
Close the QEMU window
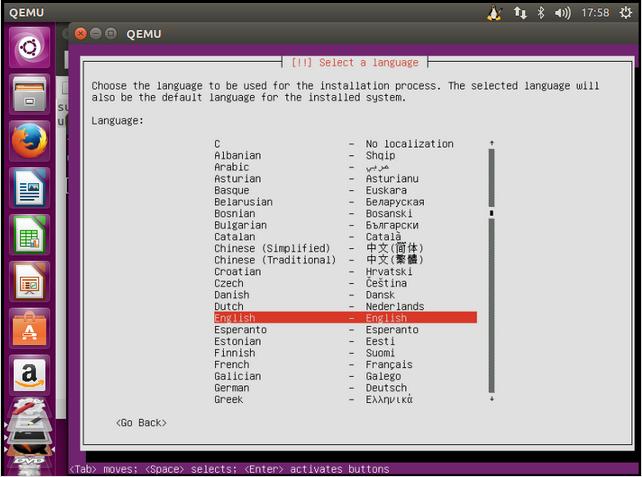(x=80, y=33)
